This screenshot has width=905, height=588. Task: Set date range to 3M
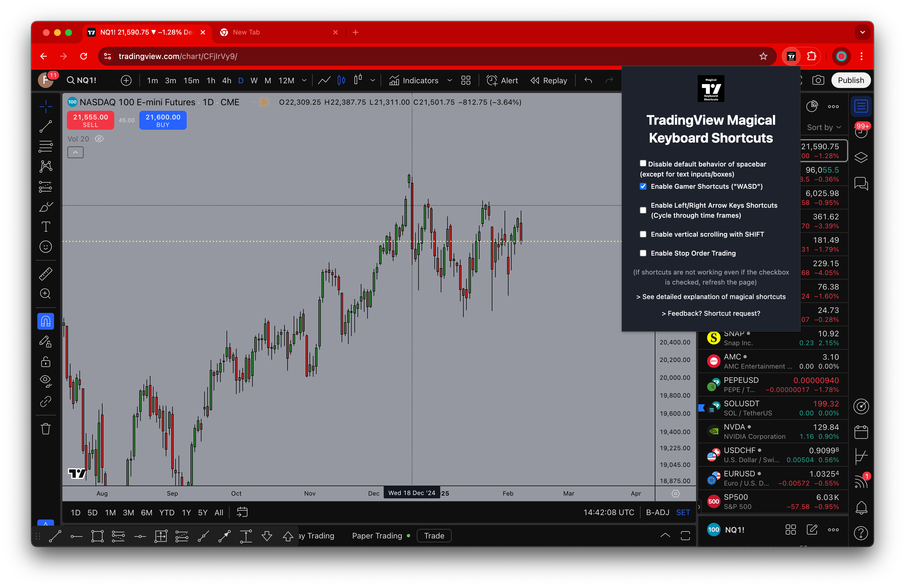tap(128, 512)
